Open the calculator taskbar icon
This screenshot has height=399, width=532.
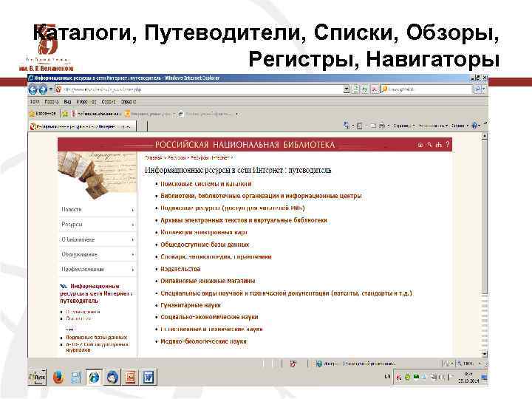pos(75,378)
